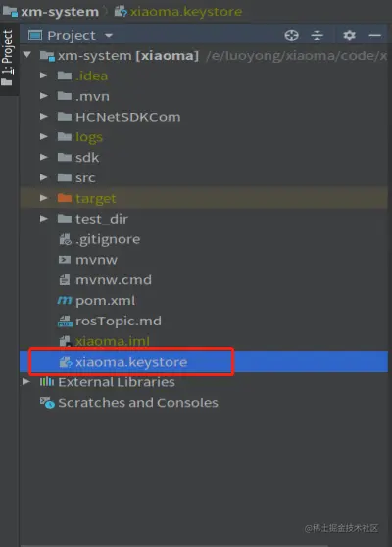Click the src folder icon

pos(65,177)
